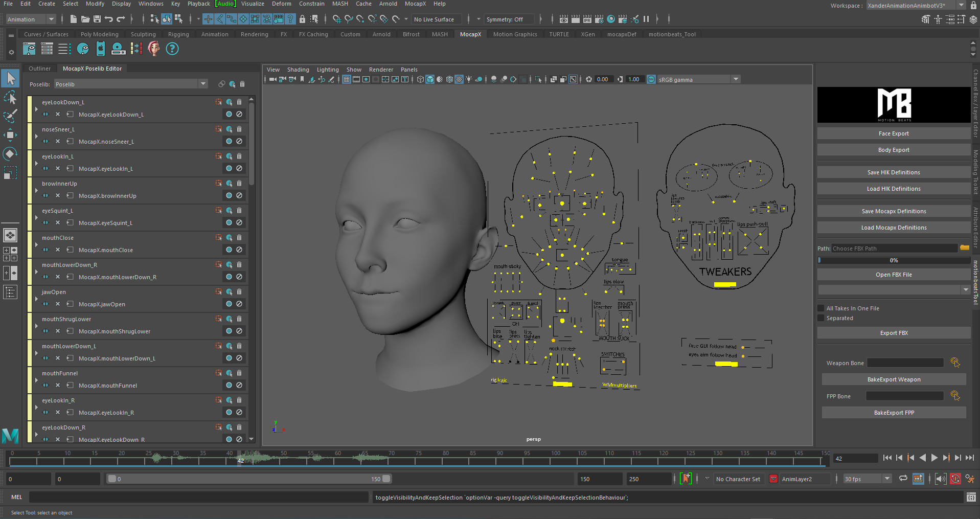
Task: Open the Deform menu
Action: 281,4
